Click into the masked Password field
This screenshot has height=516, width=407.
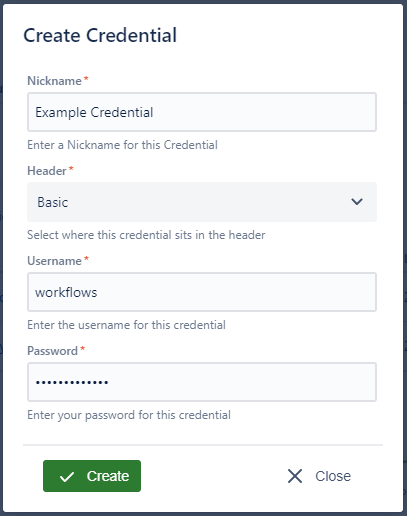coord(202,382)
